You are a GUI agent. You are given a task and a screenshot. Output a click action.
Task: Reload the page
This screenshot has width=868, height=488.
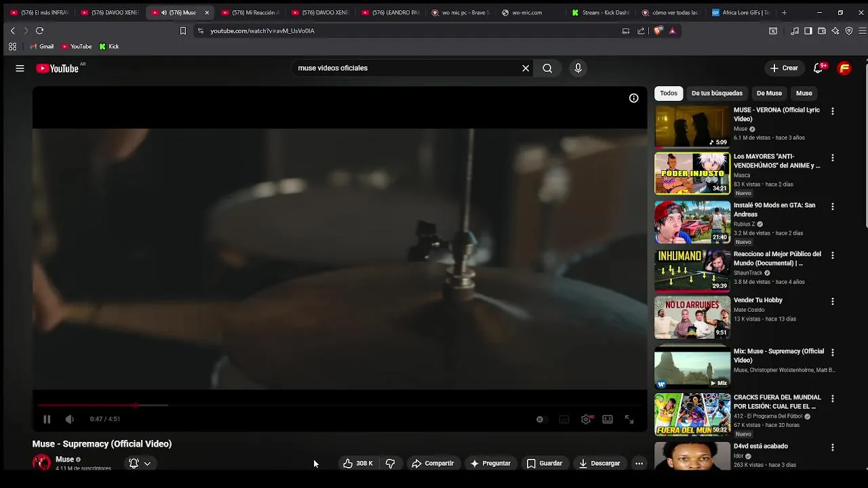(39, 30)
